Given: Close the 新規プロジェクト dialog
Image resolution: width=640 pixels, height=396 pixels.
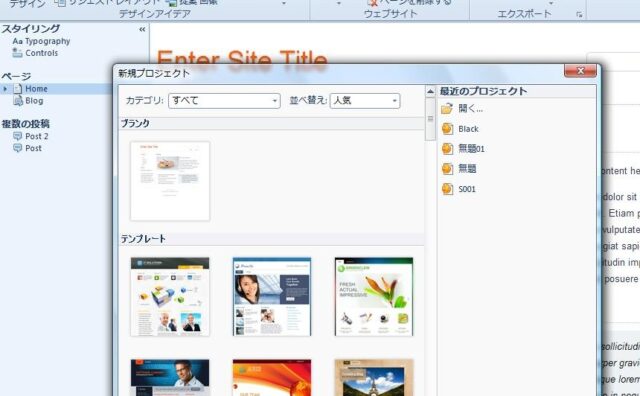Looking at the screenshot, I should tap(580, 71).
